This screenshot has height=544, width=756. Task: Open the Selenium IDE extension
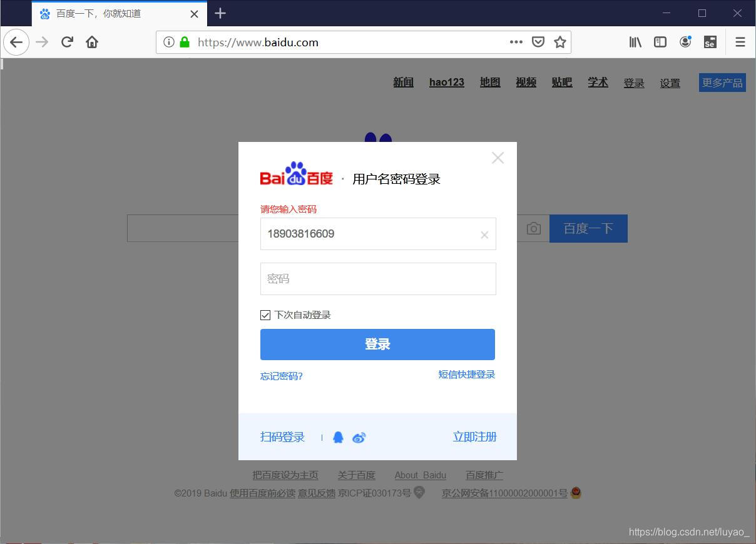point(710,42)
